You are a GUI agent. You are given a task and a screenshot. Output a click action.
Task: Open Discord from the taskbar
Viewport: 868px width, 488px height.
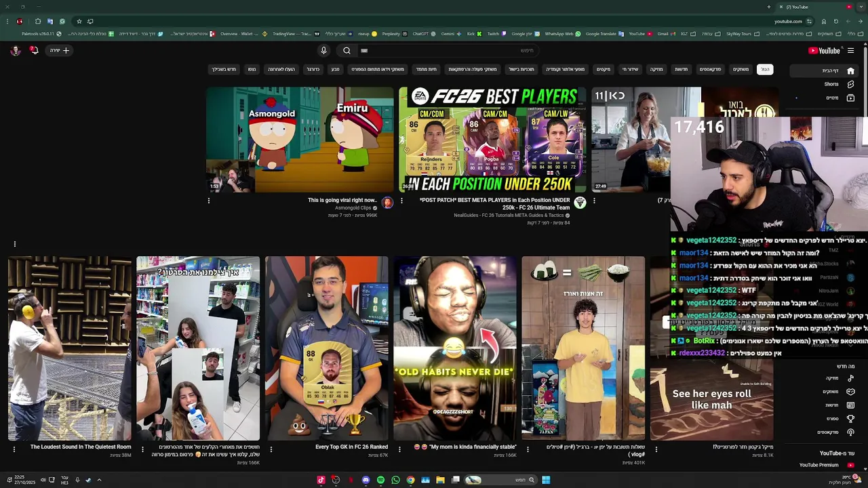click(x=366, y=480)
